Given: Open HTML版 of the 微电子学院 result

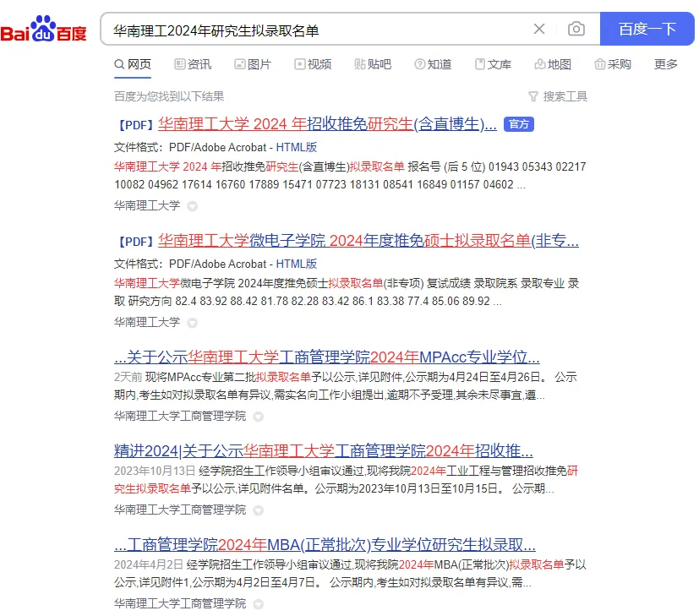Looking at the screenshot, I should click(297, 264).
